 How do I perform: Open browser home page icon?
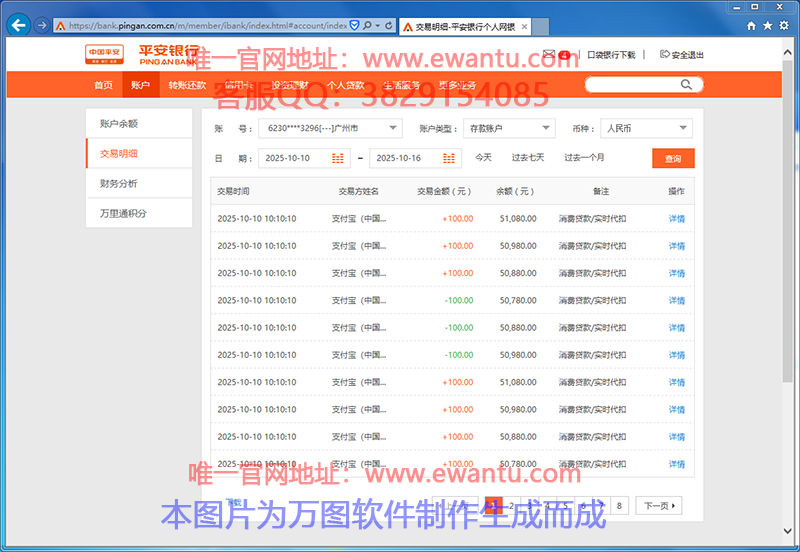[x=751, y=26]
